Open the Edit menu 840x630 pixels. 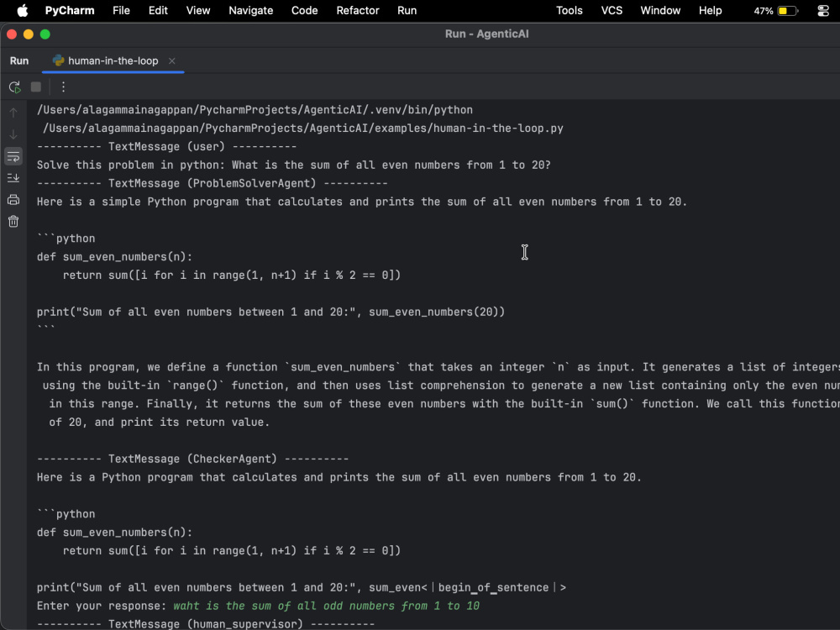pyautogui.click(x=158, y=11)
